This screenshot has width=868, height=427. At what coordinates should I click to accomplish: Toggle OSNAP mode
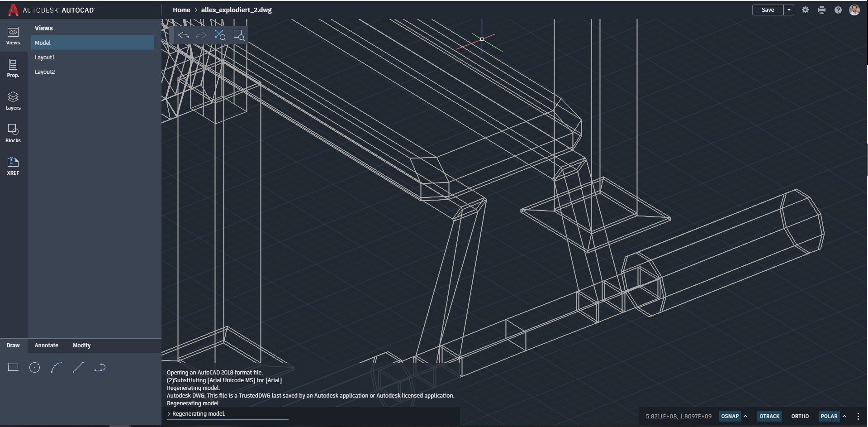(x=730, y=416)
